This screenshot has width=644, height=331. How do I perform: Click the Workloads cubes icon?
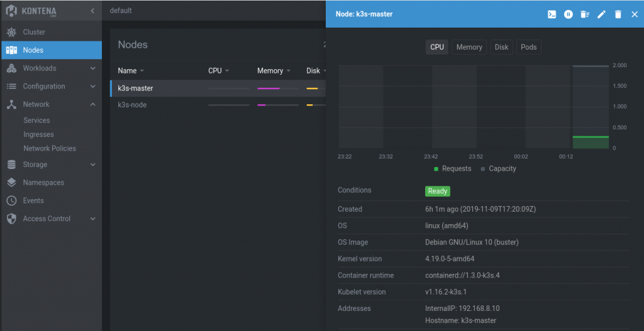click(11, 68)
